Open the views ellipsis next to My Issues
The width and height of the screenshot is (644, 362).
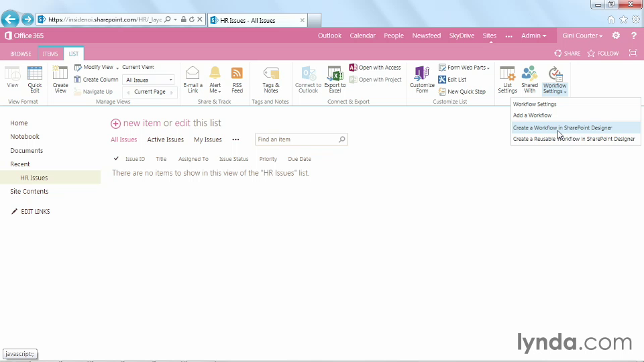click(x=235, y=139)
